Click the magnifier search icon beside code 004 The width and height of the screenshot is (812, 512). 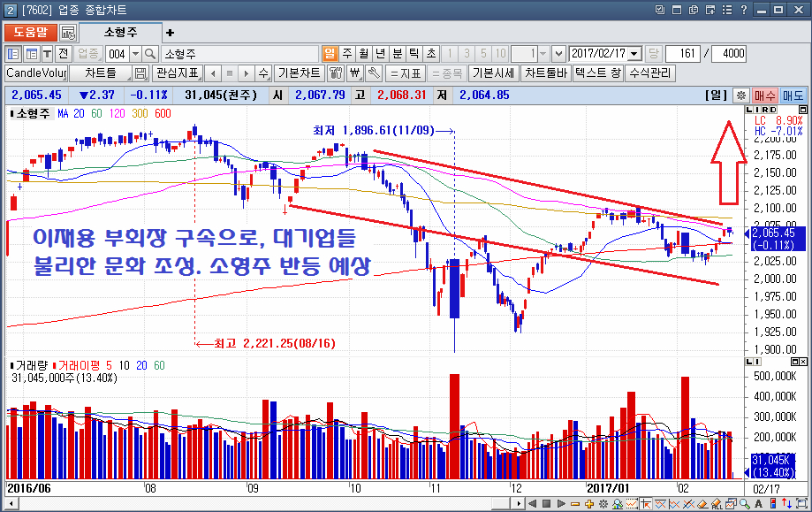[x=150, y=53]
